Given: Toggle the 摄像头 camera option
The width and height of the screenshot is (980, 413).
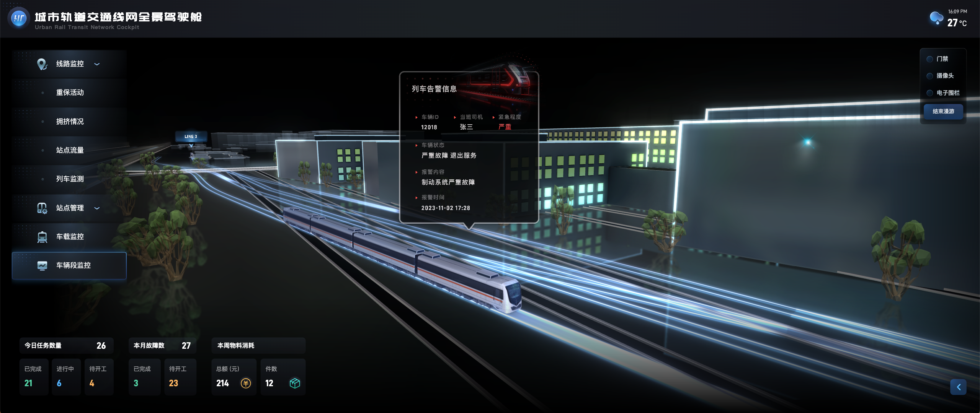Looking at the screenshot, I should click(x=929, y=76).
